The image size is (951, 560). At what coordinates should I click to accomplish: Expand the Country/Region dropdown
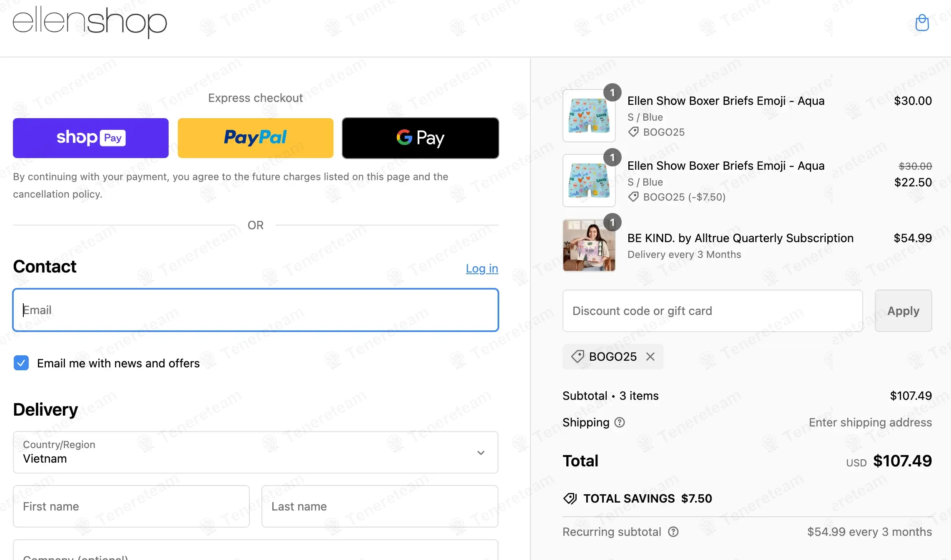point(255,452)
